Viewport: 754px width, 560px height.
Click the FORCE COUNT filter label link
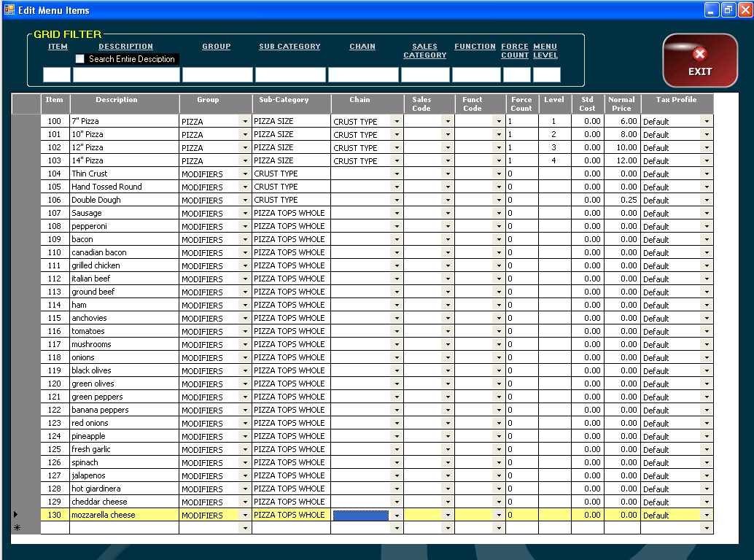[515, 51]
